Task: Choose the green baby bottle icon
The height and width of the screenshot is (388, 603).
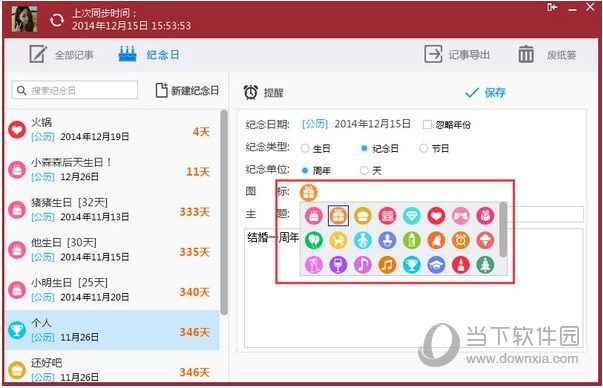Action: (x=412, y=240)
